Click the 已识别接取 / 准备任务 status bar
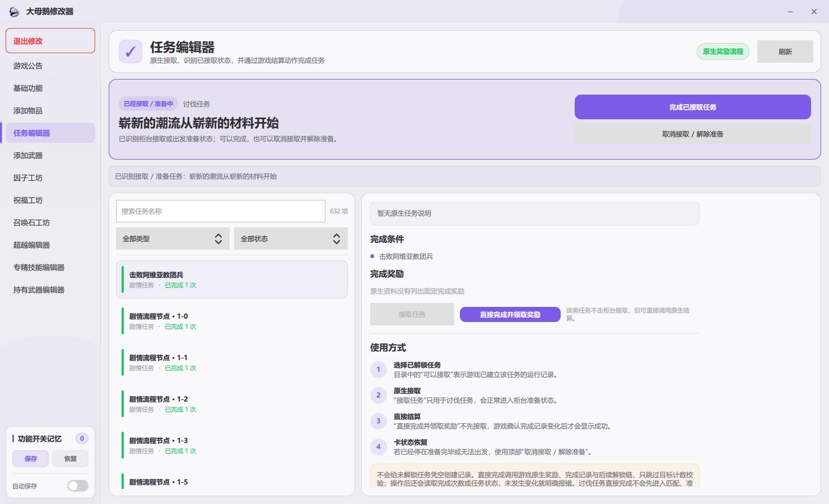 [x=464, y=176]
